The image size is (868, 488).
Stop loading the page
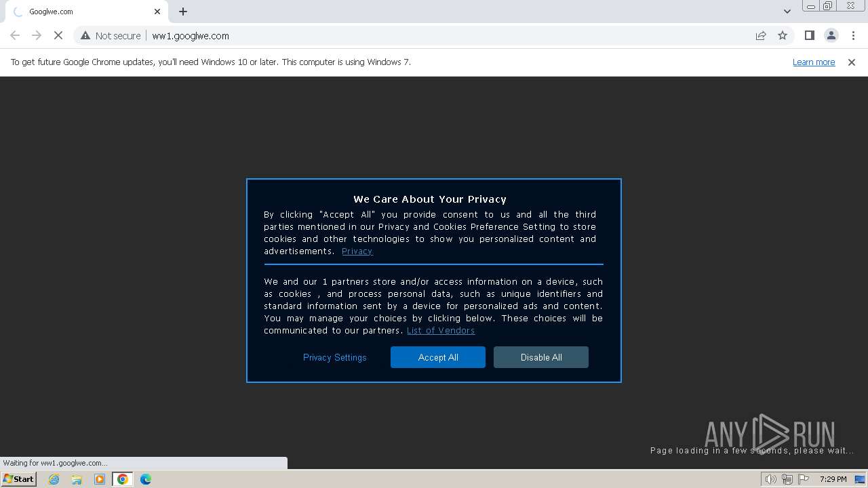58,35
